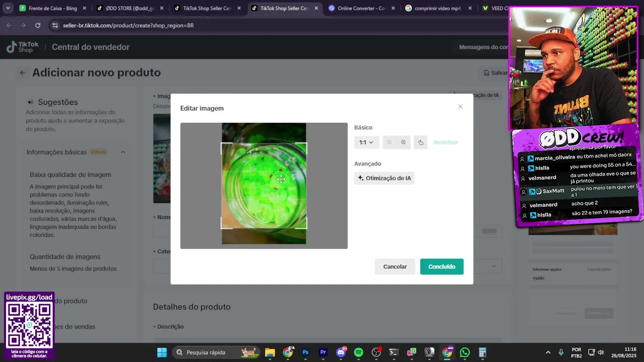Screen dimensions: 644x362
Task: Click the Salvar button in page header
Action: tap(496, 73)
